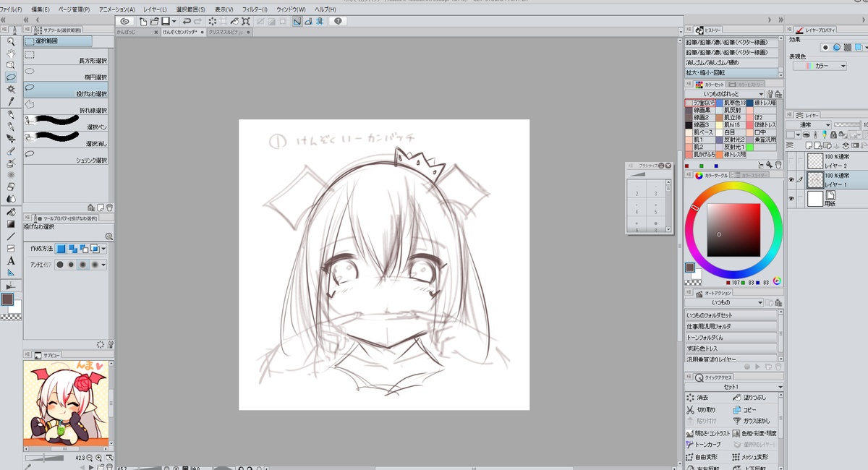Click ガウスぼかし Gaussian blur in Quick Access
This screenshot has height=470, width=868.
[756, 421]
